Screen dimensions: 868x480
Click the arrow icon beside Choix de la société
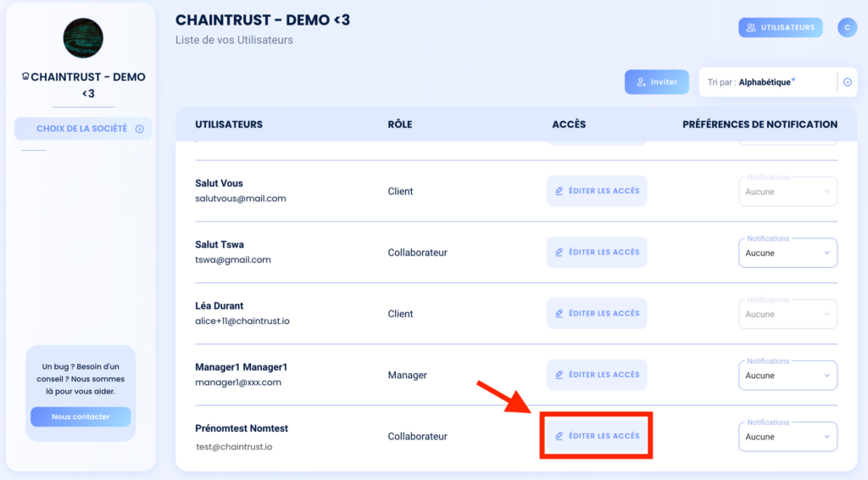pos(140,129)
